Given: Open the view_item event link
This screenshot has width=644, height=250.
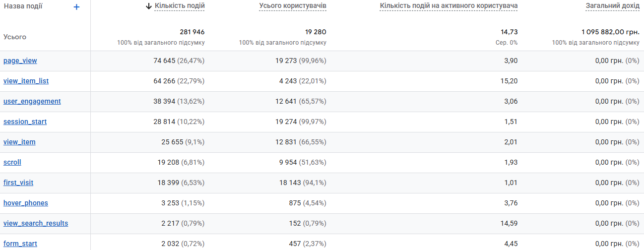Looking at the screenshot, I should point(19,142).
